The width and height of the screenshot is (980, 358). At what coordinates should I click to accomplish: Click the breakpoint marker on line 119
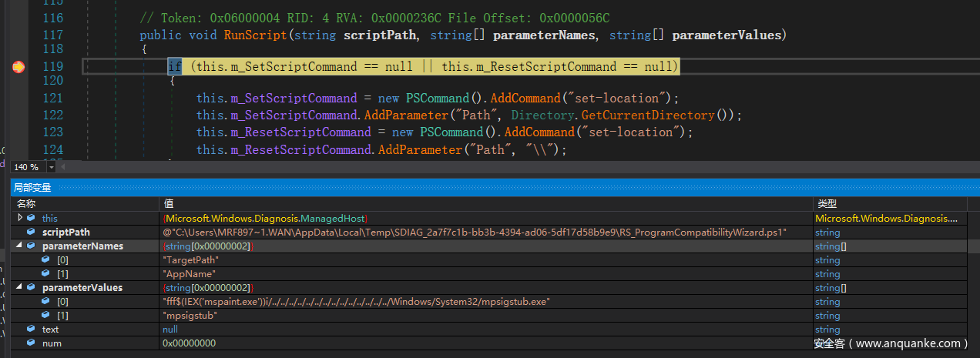coord(18,67)
